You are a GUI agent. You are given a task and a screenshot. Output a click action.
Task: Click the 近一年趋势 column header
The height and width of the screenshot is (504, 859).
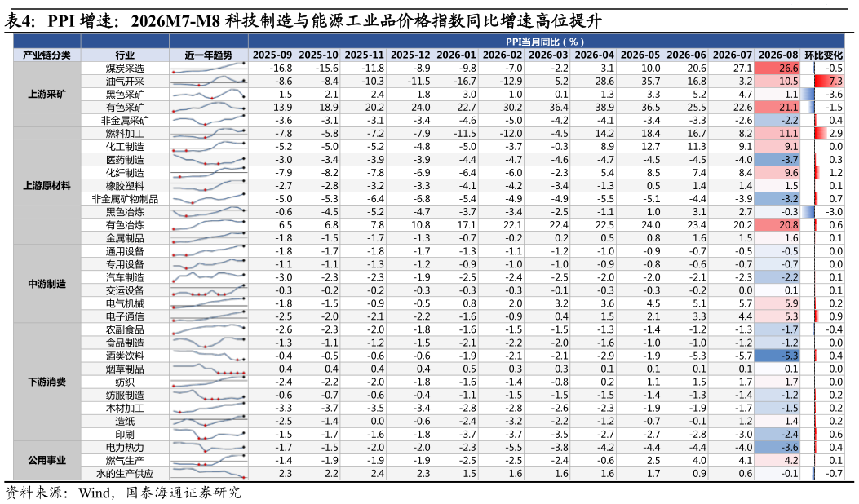click(x=208, y=55)
